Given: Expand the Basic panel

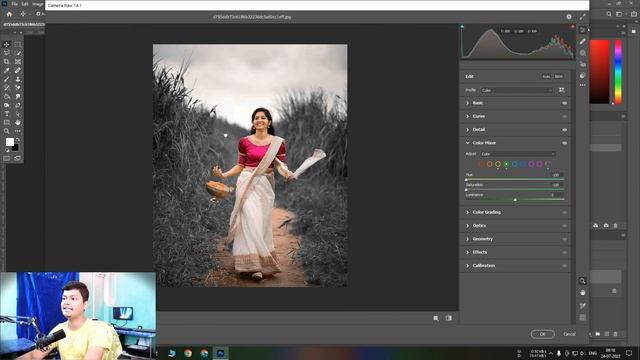Looking at the screenshot, I should pyautogui.click(x=468, y=103).
